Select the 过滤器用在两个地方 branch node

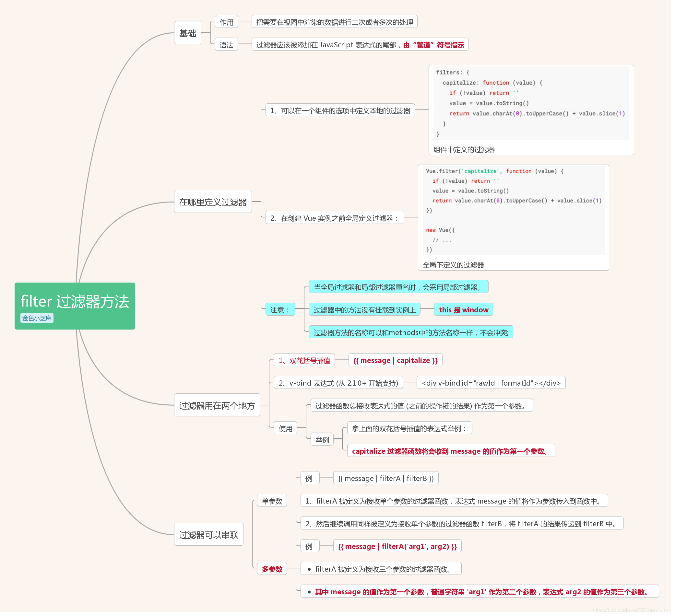click(217, 406)
